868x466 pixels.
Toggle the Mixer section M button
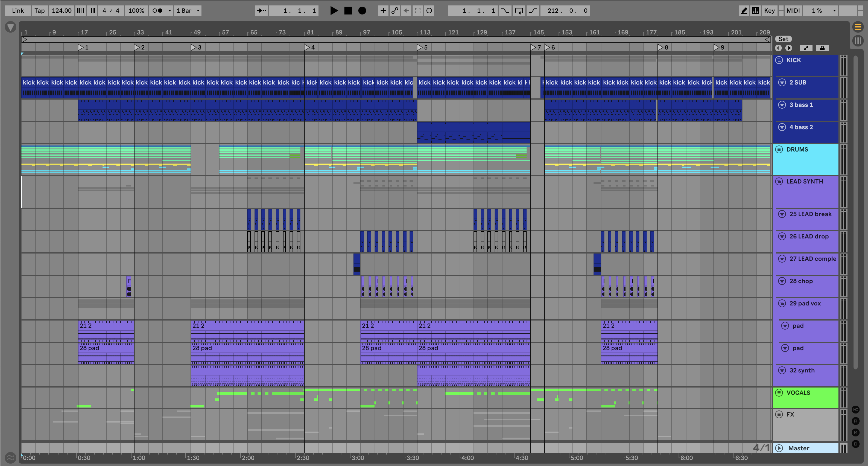[x=856, y=432]
